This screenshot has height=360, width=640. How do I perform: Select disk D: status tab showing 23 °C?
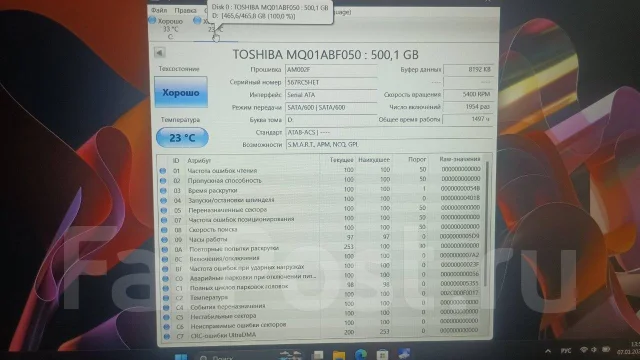pos(215,29)
